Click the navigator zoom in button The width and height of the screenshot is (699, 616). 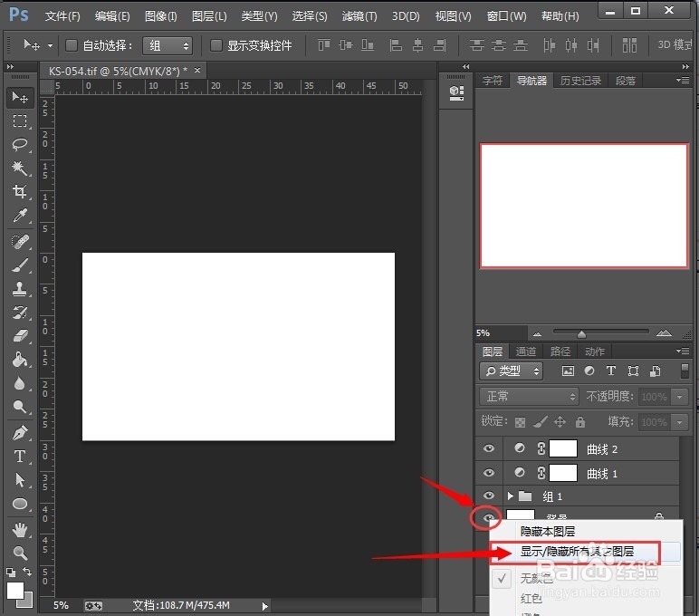(x=664, y=332)
